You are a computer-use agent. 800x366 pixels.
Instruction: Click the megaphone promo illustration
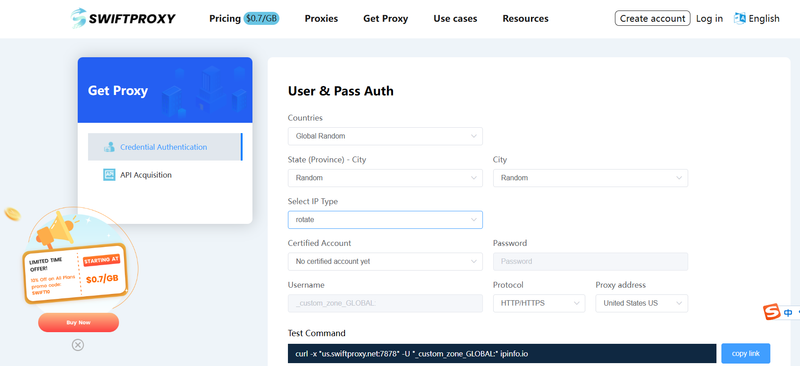(x=57, y=230)
